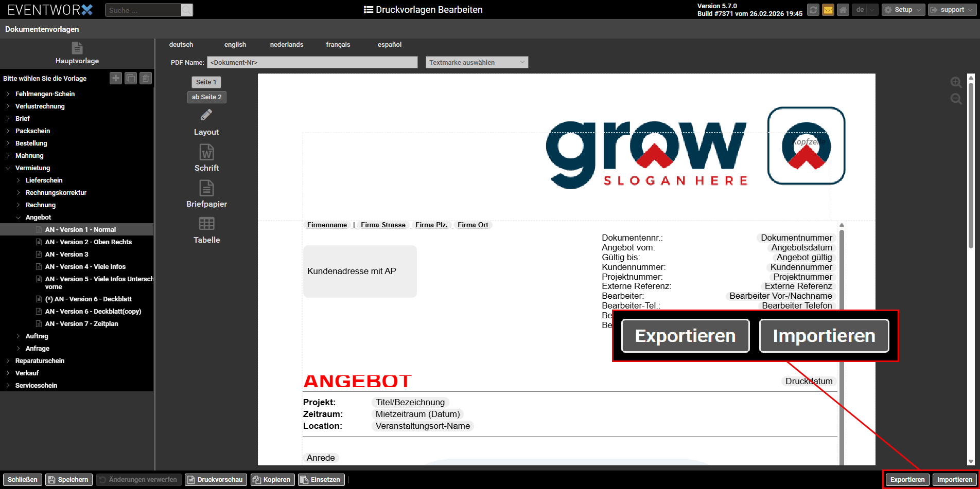Select the ab Seite 2 page tab
This screenshot has width=980, height=489.
point(206,97)
